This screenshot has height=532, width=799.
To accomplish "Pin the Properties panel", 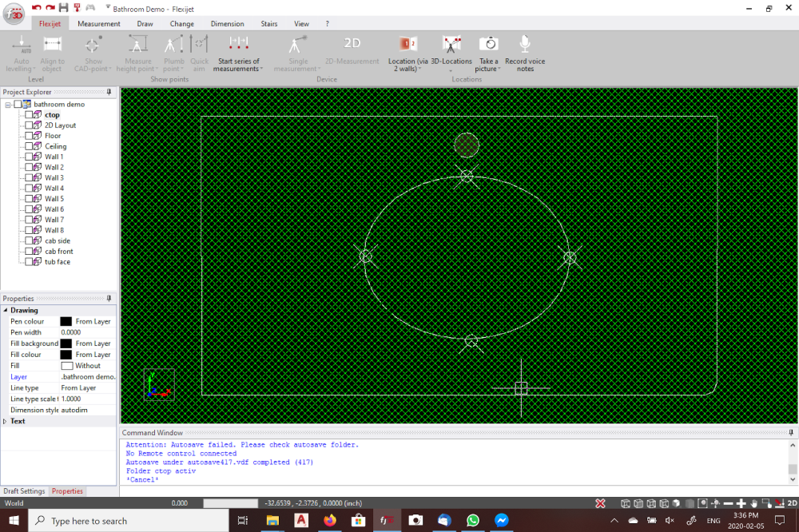I will (x=109, y=299).
